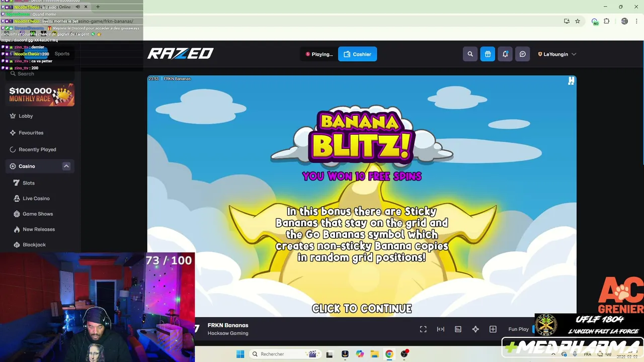Screen dimensions: 644x362
Task: Open the Hacksaw Gaming provider link
Action: click(228, 333)
